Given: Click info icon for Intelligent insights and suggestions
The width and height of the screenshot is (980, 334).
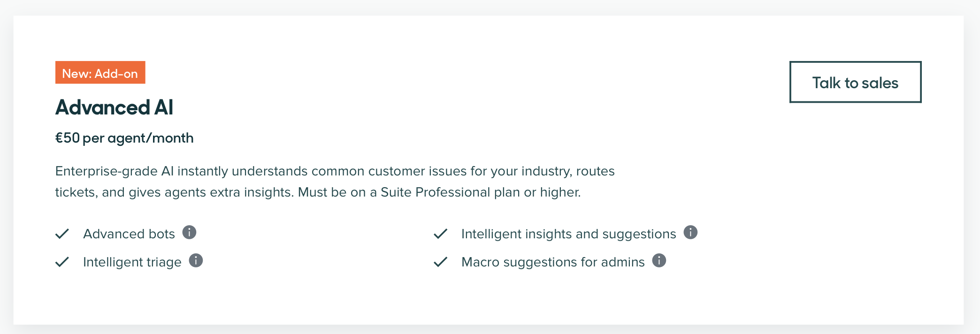Looking at the screenshot, I should 690,232.
